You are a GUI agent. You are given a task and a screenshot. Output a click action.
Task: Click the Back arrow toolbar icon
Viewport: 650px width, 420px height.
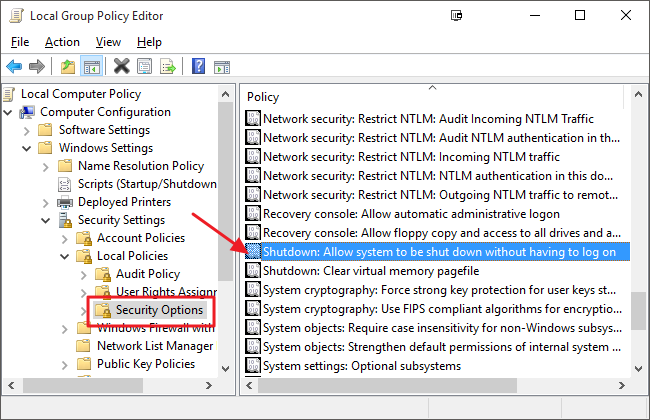(x=14, y=67)
